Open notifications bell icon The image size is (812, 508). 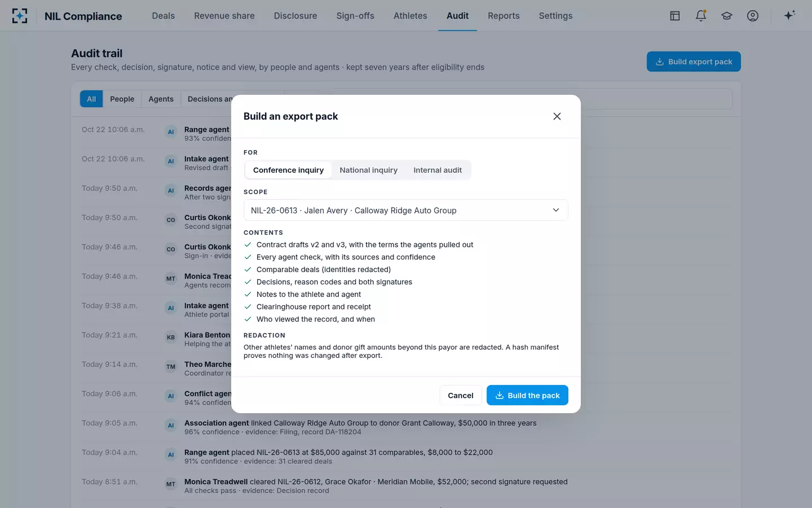(701, 16)
